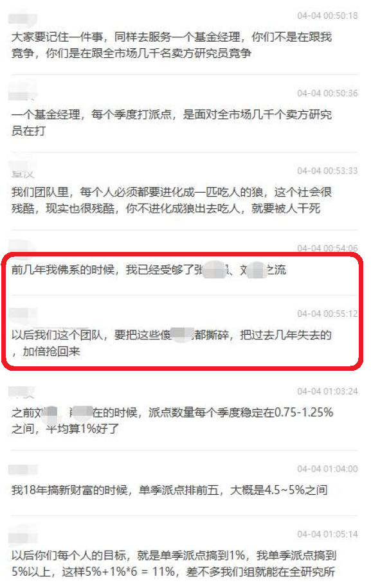Select the timestamp 04-04 00:55:12

click(x=327, y=314)
